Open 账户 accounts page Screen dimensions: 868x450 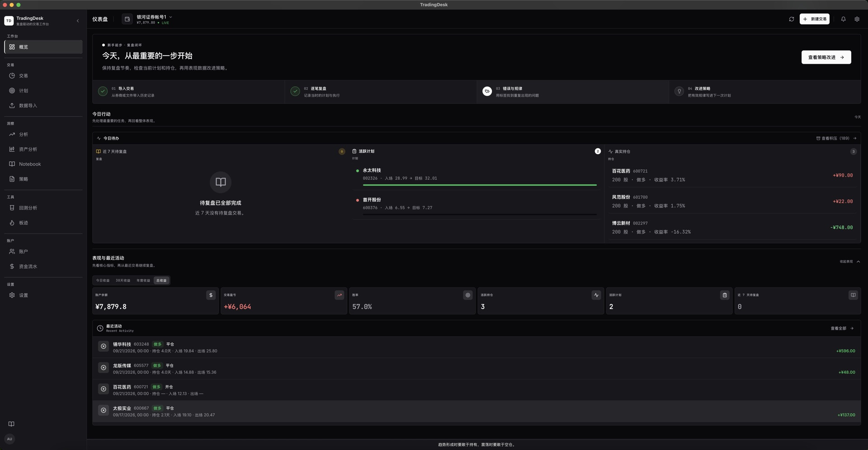click(43, 252)
